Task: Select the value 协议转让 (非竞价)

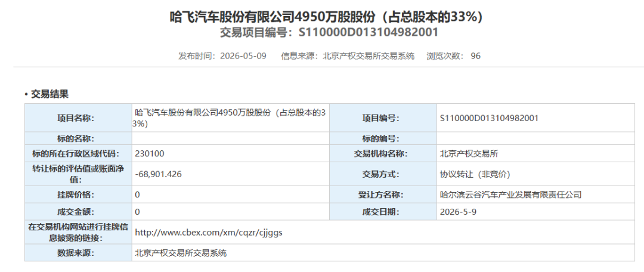Action: [475, 174]
